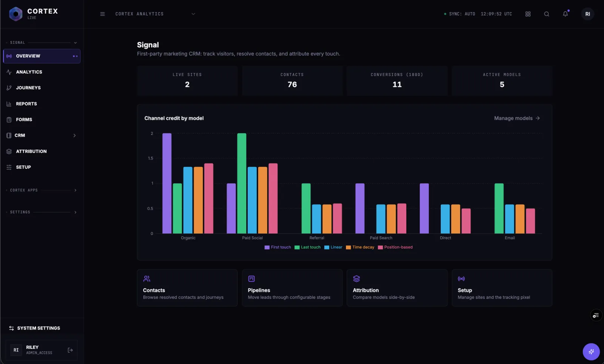Click the System Settings swap icon
Screen dimensions: 604x364
coord(11,328)
